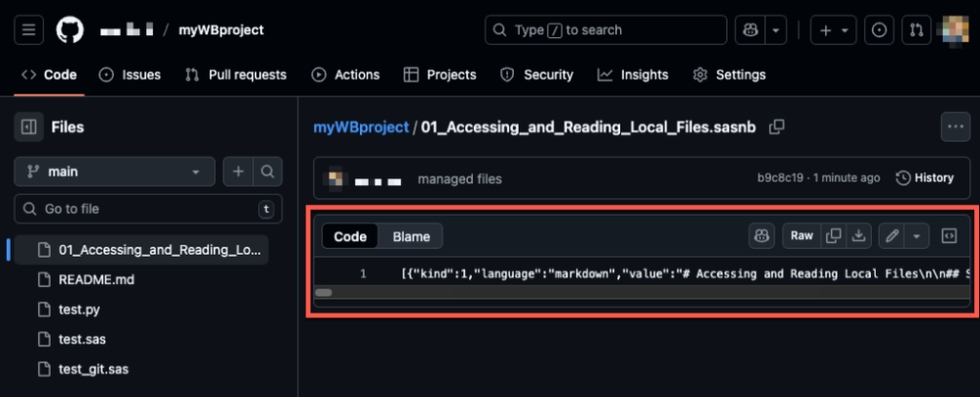Image resolution: width=980 pixels, height=397 pixels.
Task: Click the myWBproject breadcrumb link
Action: point(361,127)
